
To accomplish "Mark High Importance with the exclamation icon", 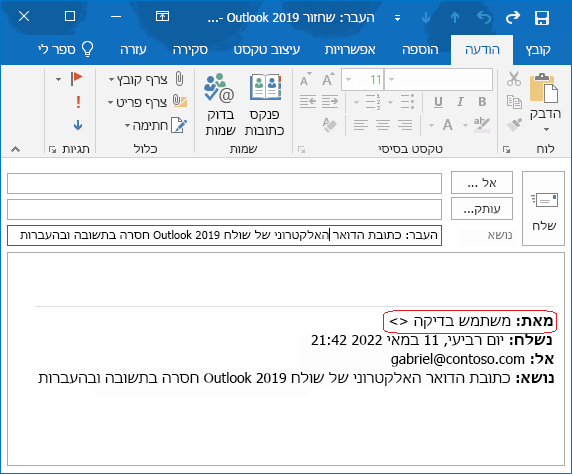I will (78, 102).
